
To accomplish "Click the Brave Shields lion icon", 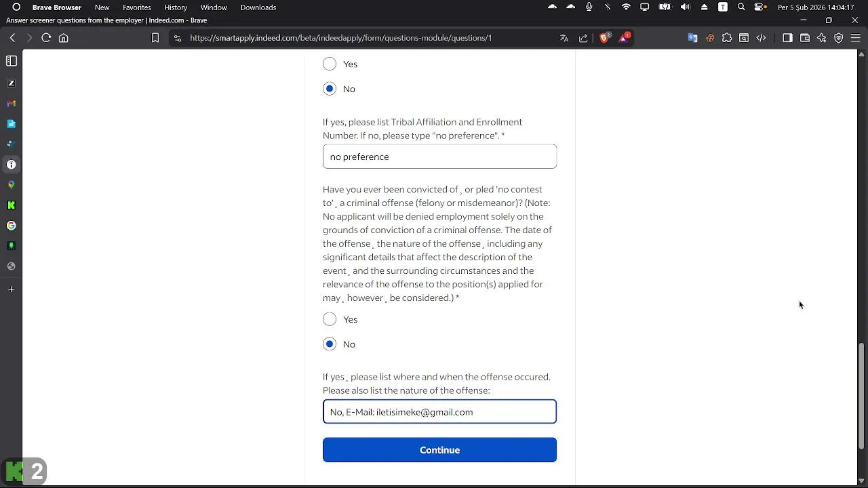I will 604,38.
